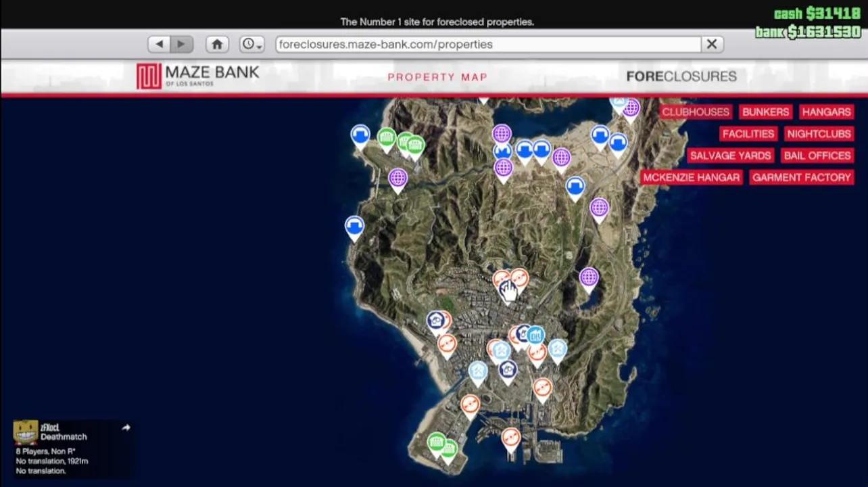868x487 pixels.
Task: Click the FORECLOSURES header title
Action: 681,76
